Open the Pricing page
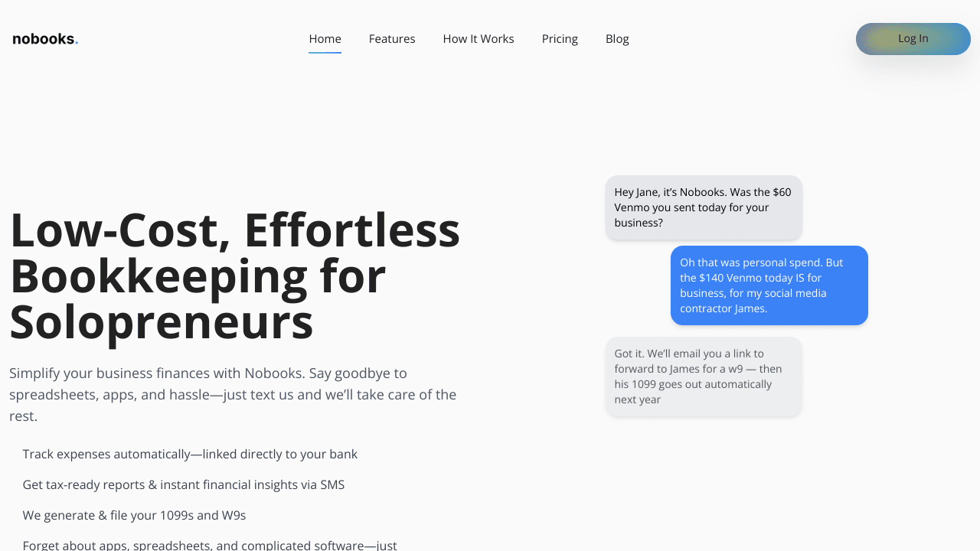 tap(560, 39)
